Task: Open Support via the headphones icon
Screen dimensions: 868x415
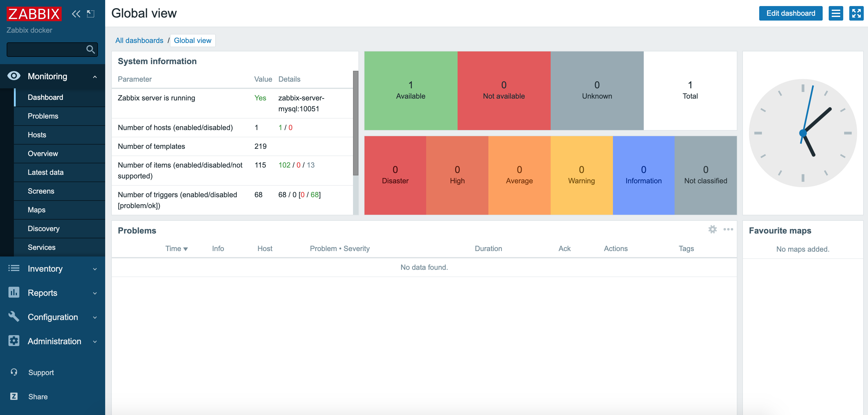Action: pyautogui.click(x=14, y=372)
